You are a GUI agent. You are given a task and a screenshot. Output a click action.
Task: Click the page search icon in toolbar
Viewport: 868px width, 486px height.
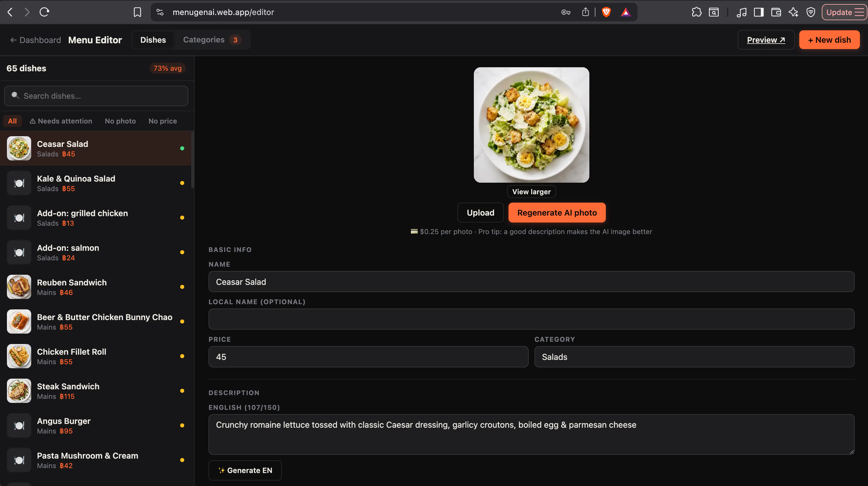click(714, 12)
